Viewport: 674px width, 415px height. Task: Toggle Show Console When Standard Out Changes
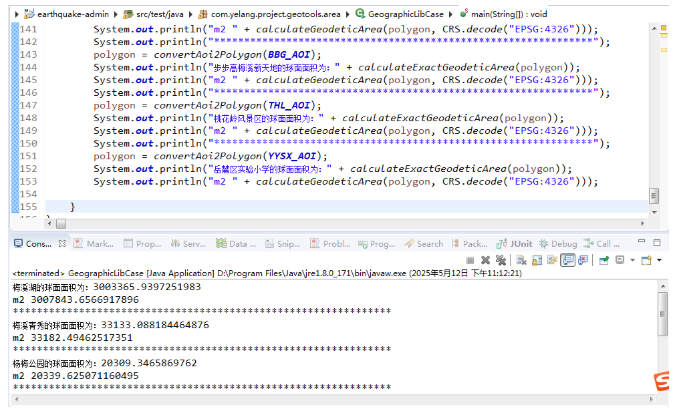[568, 260]
